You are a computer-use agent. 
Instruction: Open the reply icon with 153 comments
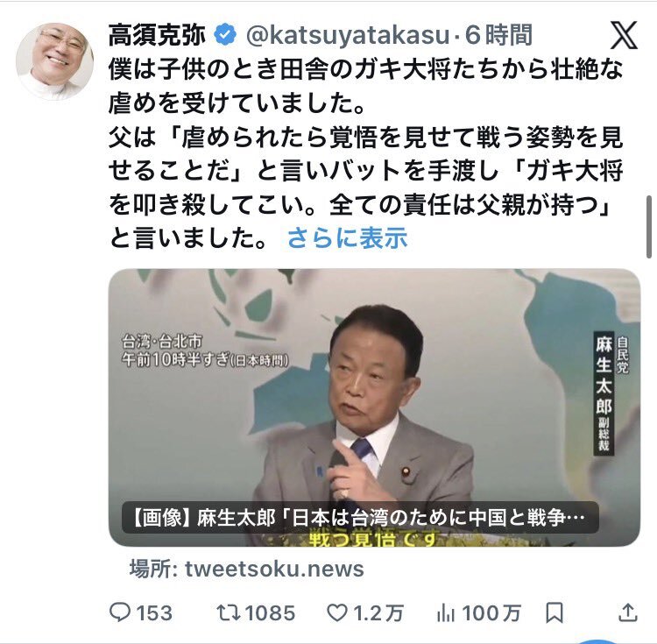(x=120, y=612)
